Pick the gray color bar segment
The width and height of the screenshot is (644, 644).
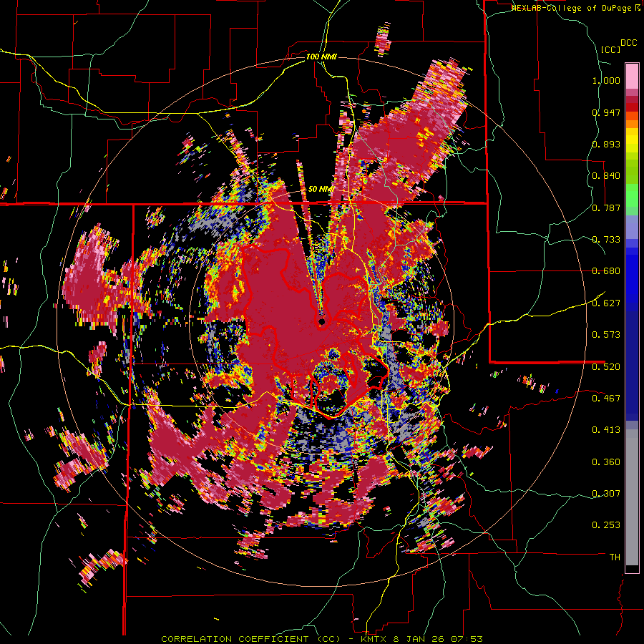pos(632,497)
